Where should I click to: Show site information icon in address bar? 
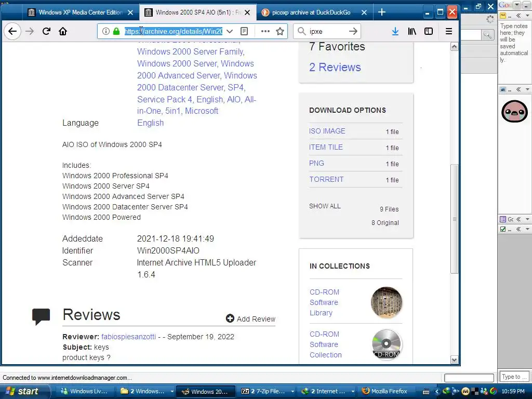[x=105, y=31]
